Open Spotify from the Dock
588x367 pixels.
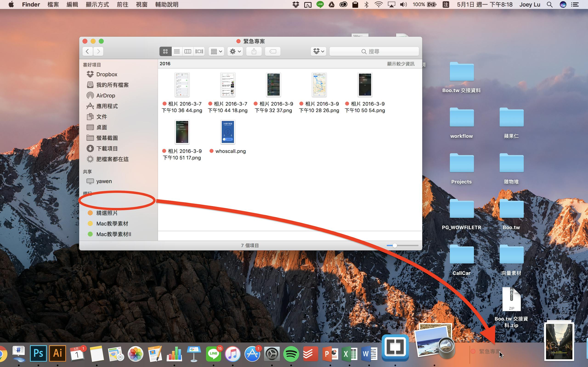click(291, 354)
